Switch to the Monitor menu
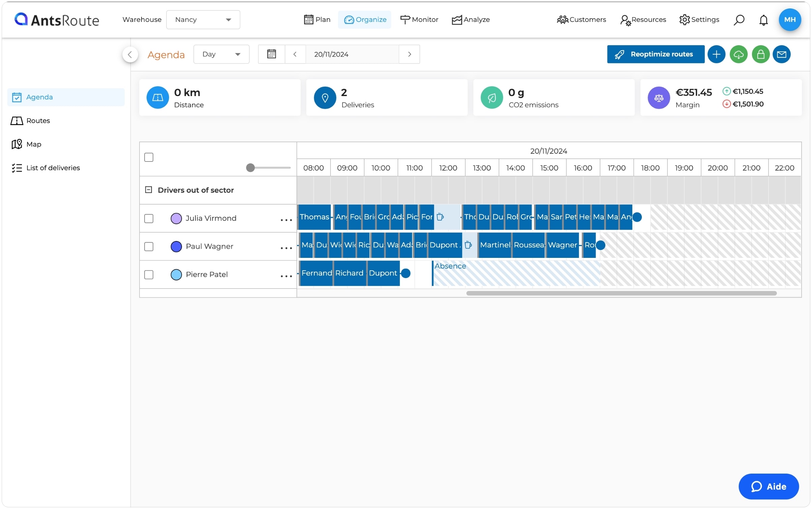The image size is (812, 509). [x=419, y=20]
